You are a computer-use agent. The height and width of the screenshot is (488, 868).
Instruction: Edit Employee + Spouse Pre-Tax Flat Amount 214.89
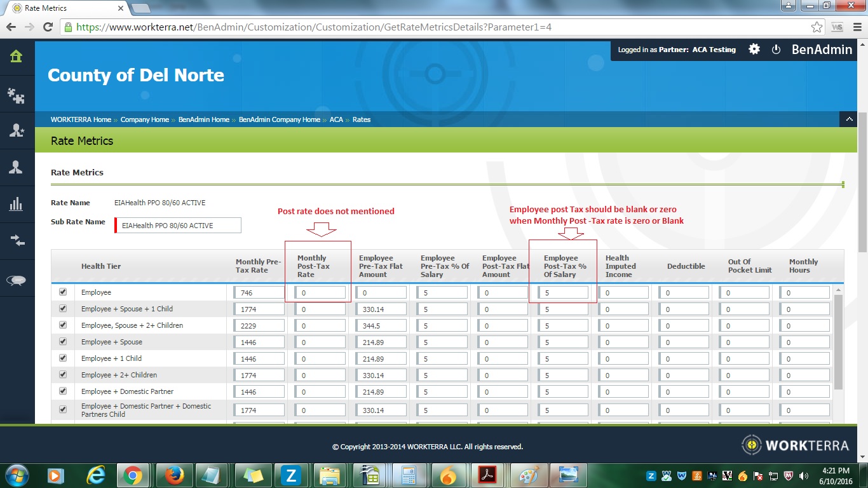pyautogui.click(x=381, y=342)
